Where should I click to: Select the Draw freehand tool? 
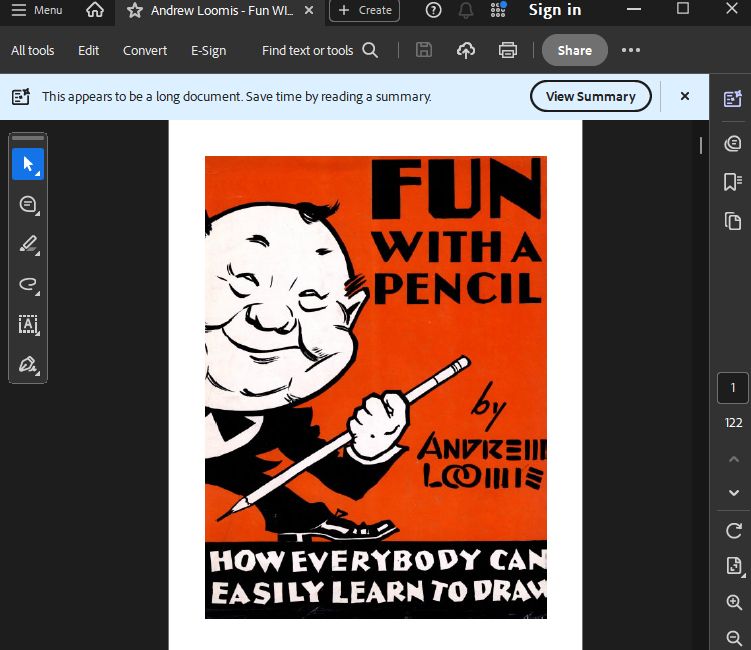pyautogui.click(x=28, y=285)
